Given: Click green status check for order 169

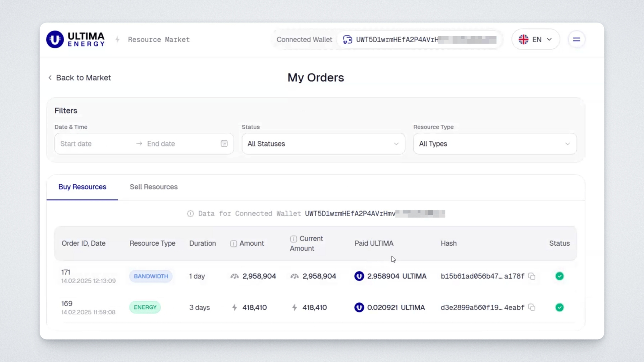Looking at the screenshot, I should point(559,307).
